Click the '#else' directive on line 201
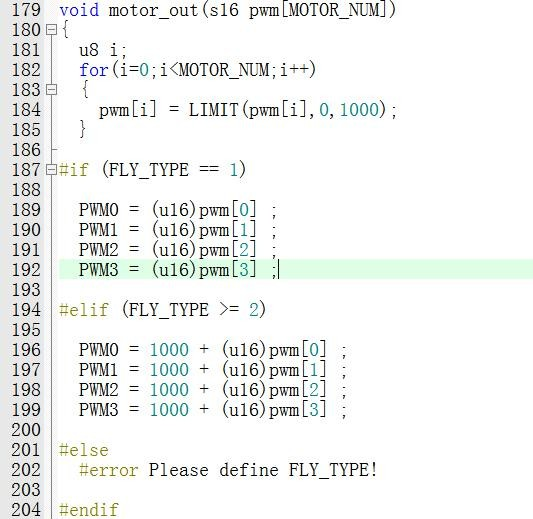The width and height of the screenshot is (533, 519). [84, 450]
